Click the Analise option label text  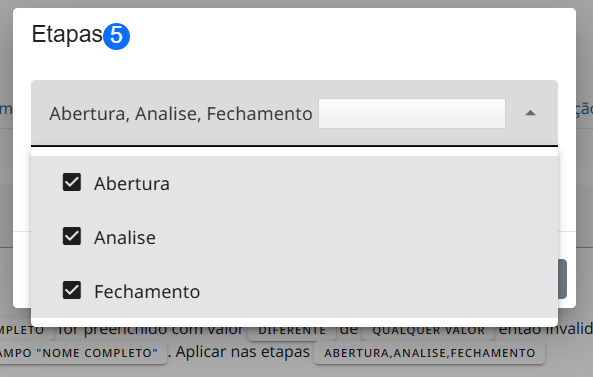pos(125,238)
